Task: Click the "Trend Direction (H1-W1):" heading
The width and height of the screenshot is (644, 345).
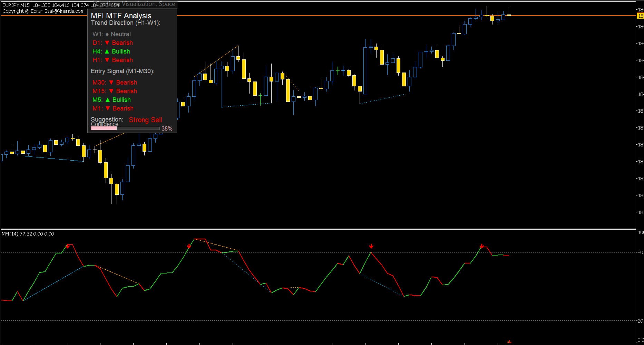Action: tap(126, 23)
